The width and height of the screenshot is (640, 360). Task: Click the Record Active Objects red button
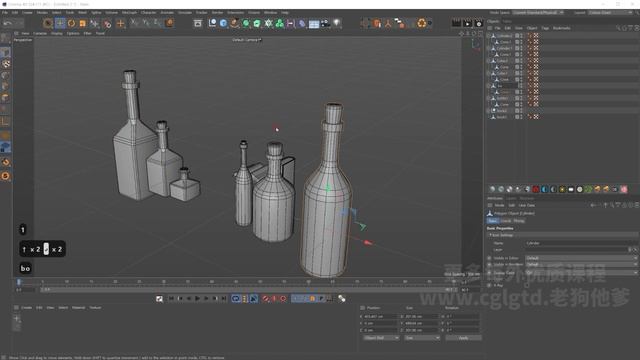click(266, 299)
